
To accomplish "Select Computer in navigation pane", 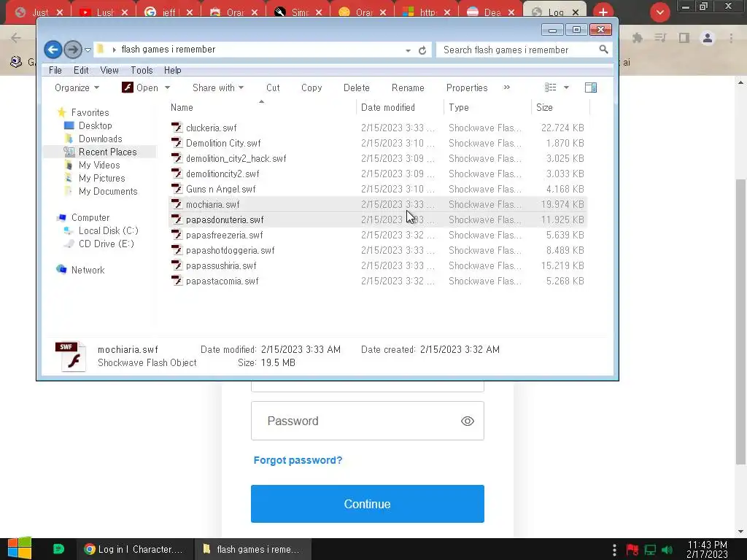I will tap(83, 217).
